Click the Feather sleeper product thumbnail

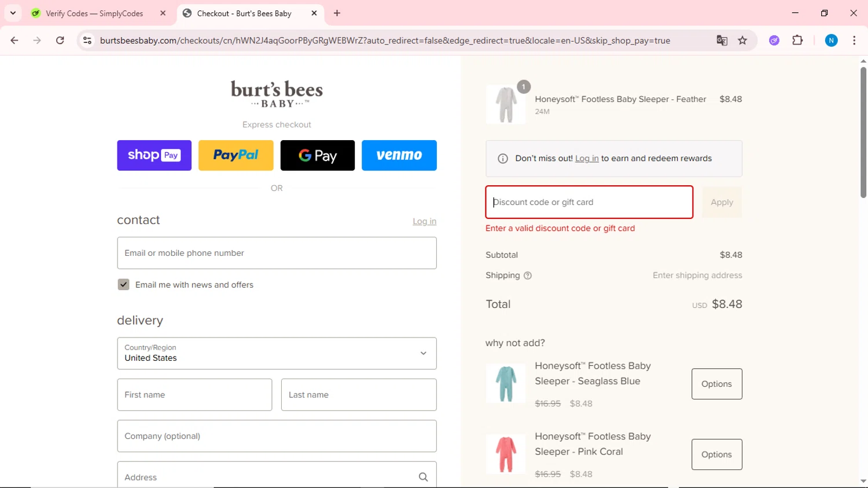pyautogui.click(x=506, y=105)
